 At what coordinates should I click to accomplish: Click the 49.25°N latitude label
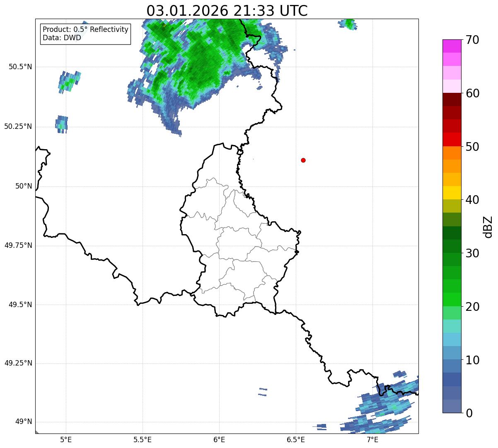pos(18,363)
